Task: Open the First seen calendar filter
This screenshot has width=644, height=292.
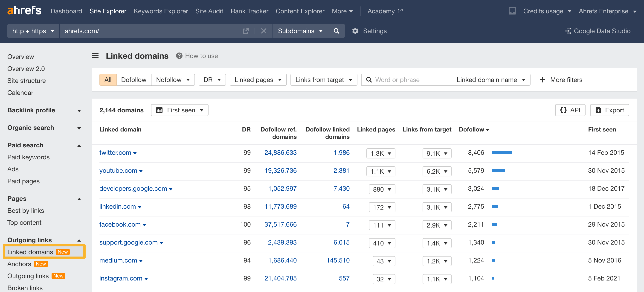Action: coord(180,110)
